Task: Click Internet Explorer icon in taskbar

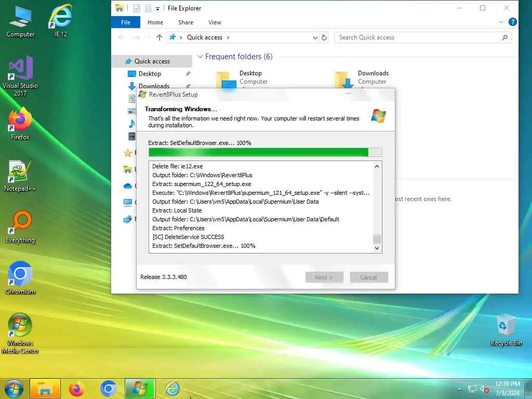Action: (x=172, y=389)
